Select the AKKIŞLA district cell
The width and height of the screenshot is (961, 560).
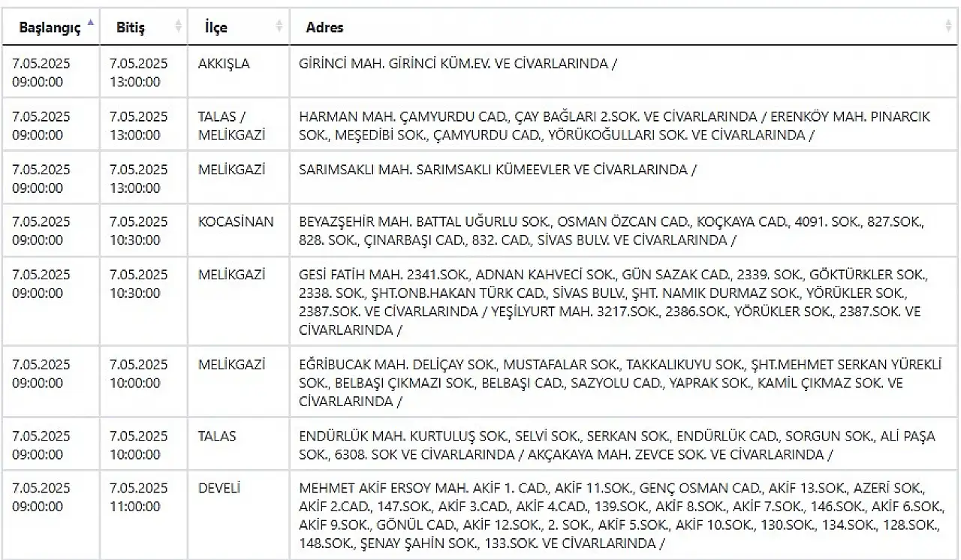tap(239, 71)
